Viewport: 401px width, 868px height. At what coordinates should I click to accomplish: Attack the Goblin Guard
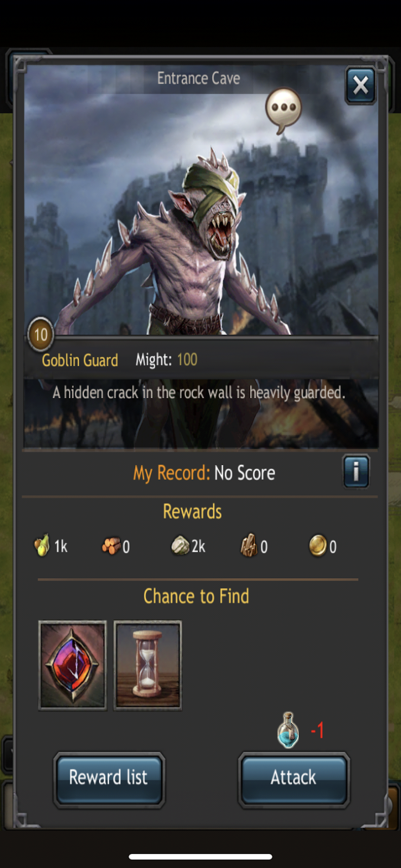(x=294, y=778)
